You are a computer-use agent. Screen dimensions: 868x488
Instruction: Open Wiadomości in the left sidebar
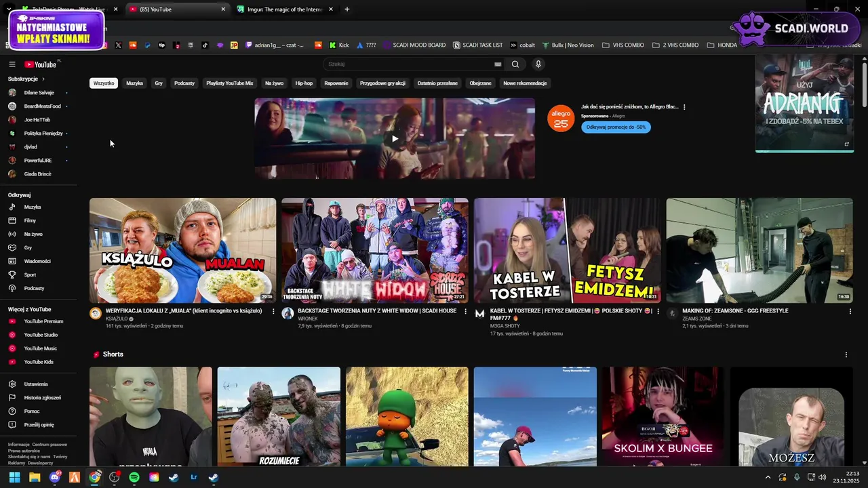tap(37, 261)
